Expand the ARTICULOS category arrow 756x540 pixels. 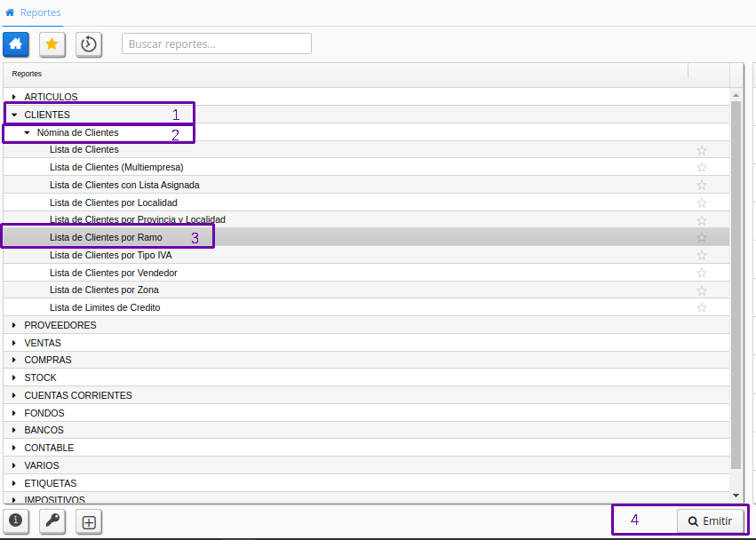tap(14, 97)
